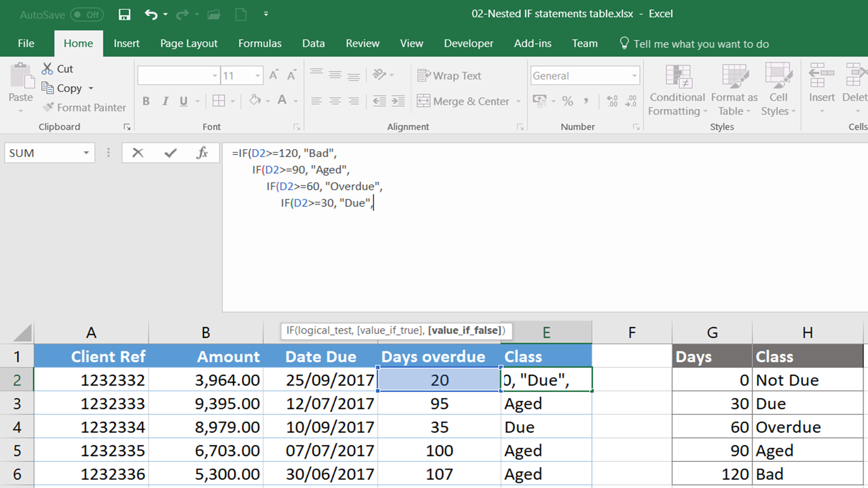Toggle the AutoSave switch
The height and width of the screenshot is (488, 868).
pos(87,15)
